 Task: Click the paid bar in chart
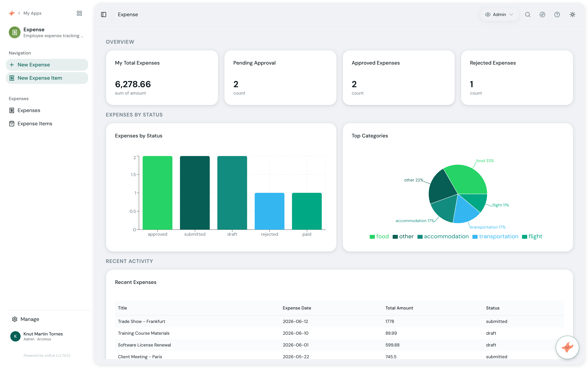pyautogui.click(x=307, y=211)
